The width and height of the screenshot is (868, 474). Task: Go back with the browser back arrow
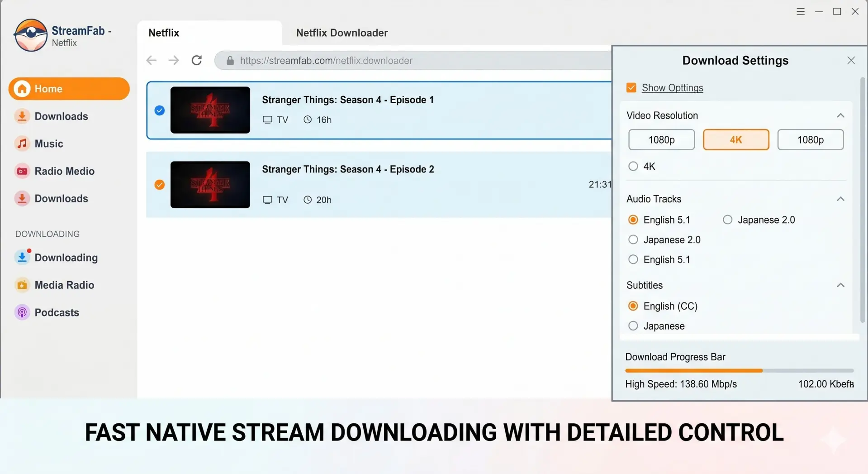pos(152,60)
